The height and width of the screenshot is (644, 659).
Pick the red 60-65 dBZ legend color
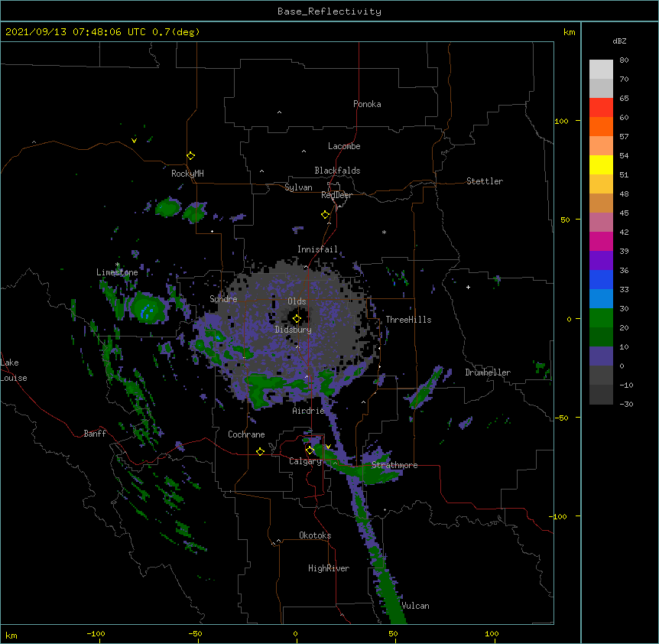pos(601,107)
